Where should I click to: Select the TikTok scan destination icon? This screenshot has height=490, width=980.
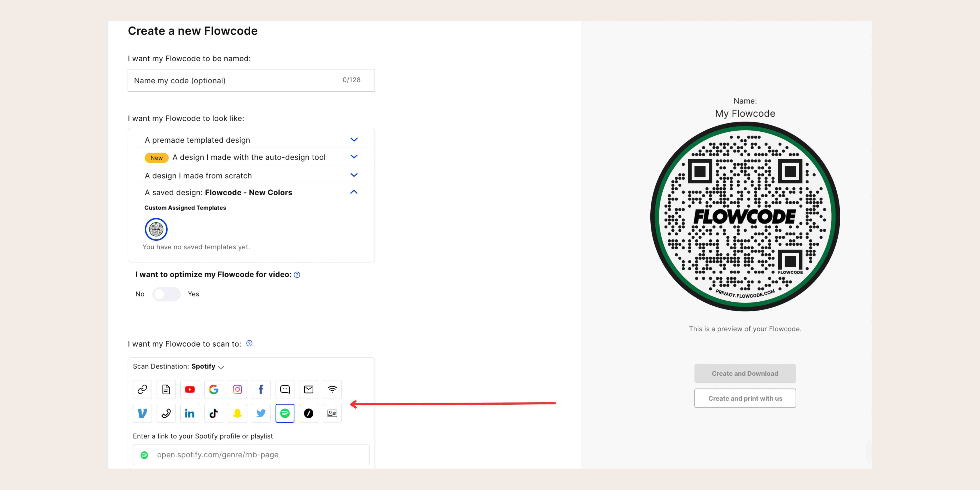[x=213, y=413]
